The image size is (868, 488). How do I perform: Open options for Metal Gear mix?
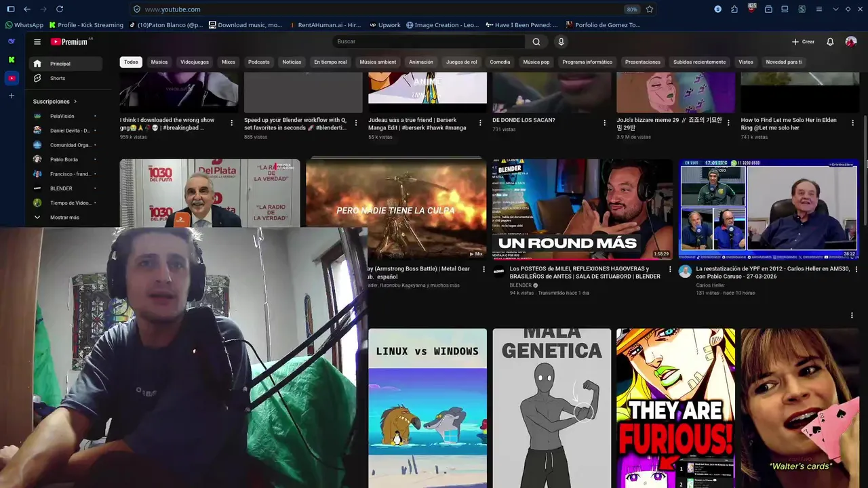click(483, 270)
